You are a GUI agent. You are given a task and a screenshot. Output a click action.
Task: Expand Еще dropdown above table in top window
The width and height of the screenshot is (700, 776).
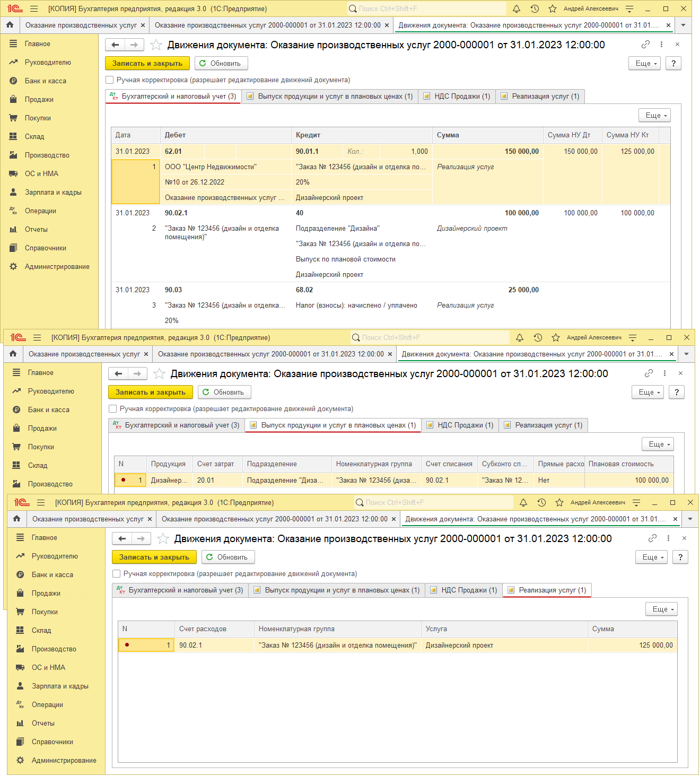(x=655, y=115)
